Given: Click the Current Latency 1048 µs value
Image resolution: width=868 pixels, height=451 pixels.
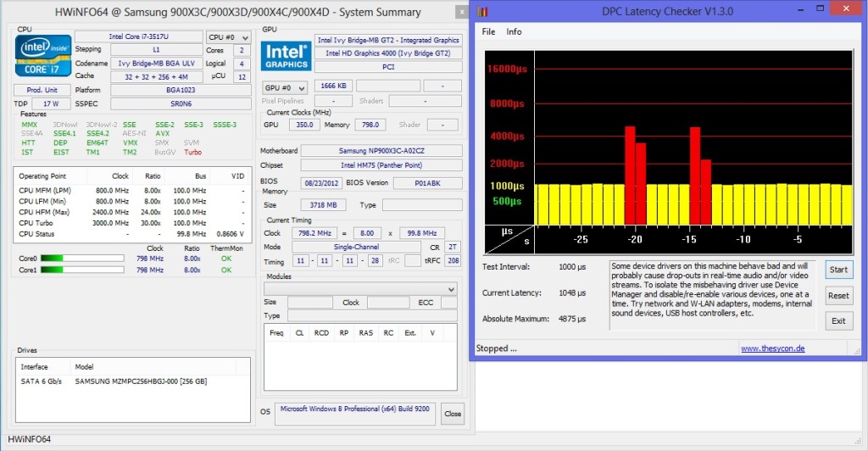Looking at the screenshot, I should (x=572, y=292).
